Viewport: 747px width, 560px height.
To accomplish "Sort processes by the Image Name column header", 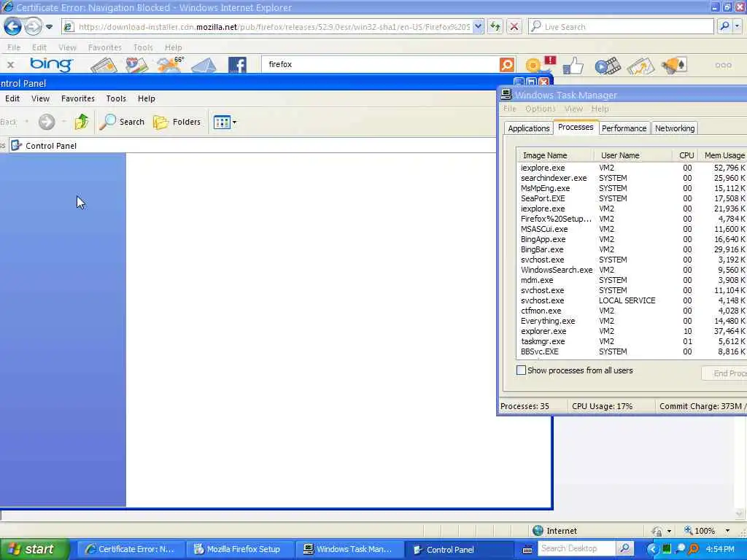I will click(x=555, y=155).
